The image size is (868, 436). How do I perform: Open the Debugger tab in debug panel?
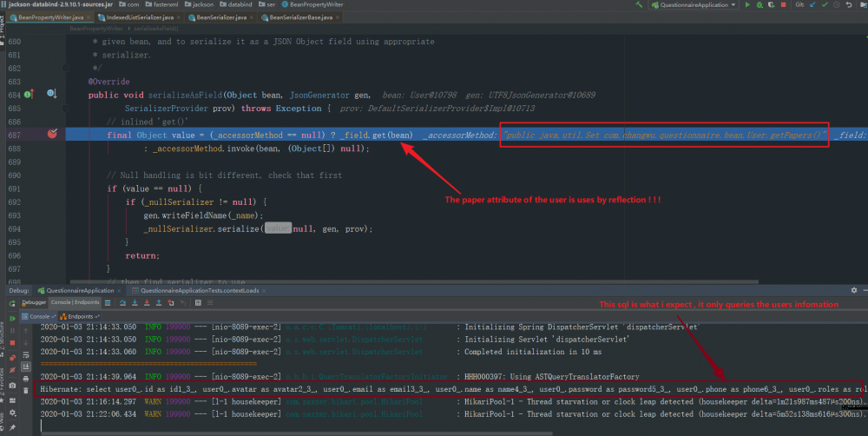point(34,302)
